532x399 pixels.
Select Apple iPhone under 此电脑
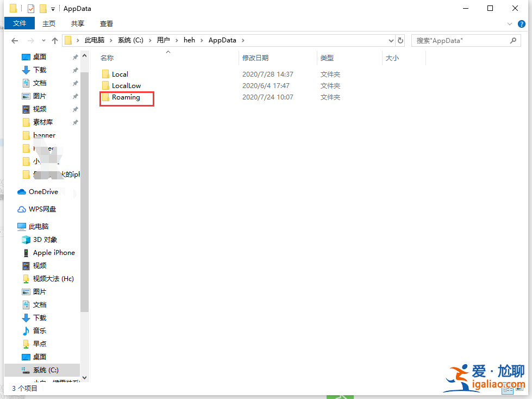[53, 252]
